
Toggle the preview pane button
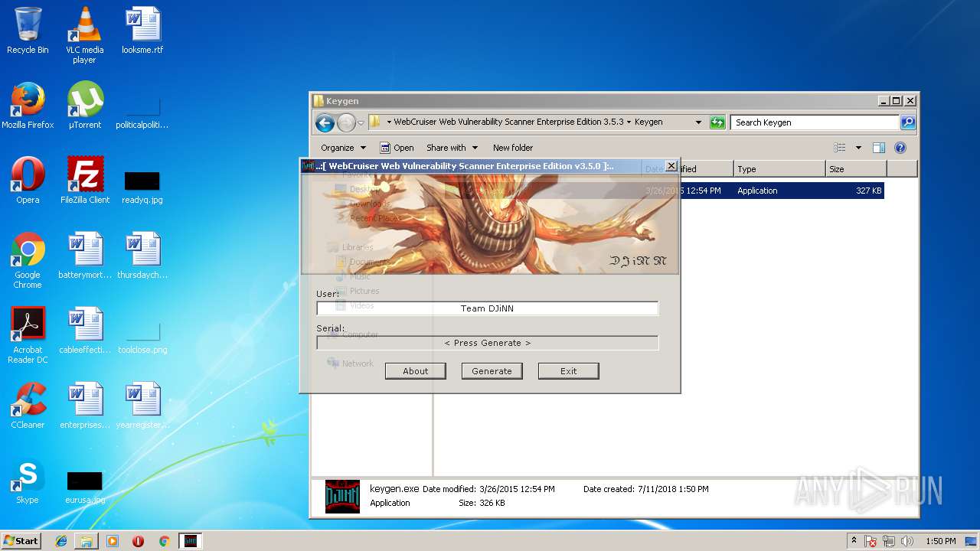point(879,148)
